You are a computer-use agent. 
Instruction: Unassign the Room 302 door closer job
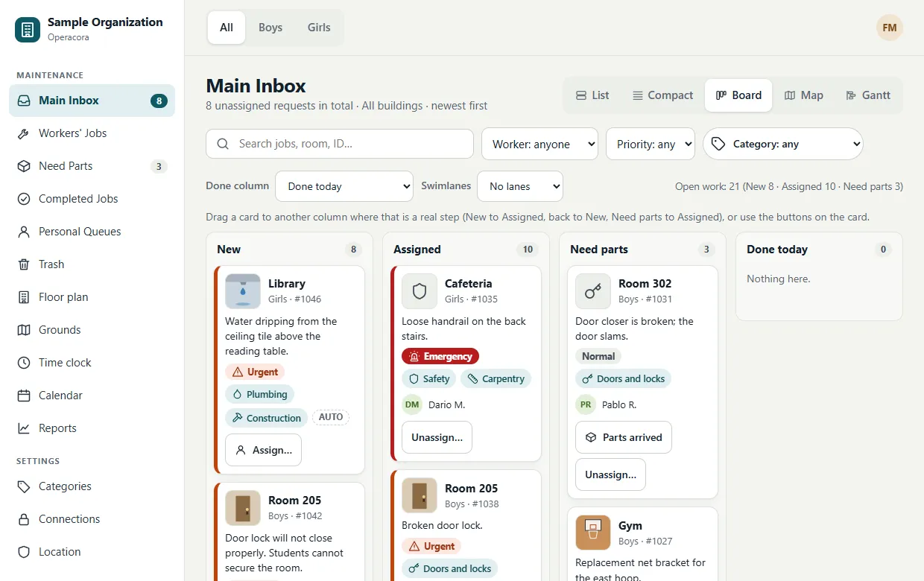610,474
